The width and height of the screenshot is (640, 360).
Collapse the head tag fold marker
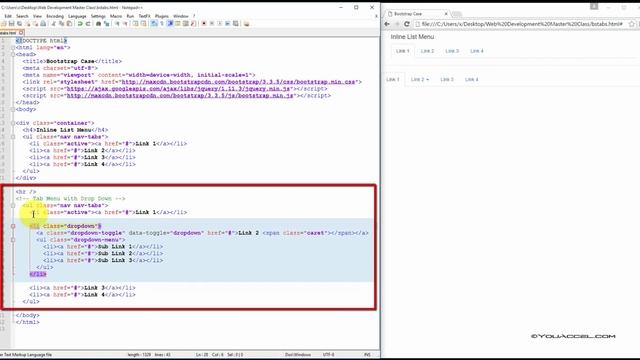(13, 54)
